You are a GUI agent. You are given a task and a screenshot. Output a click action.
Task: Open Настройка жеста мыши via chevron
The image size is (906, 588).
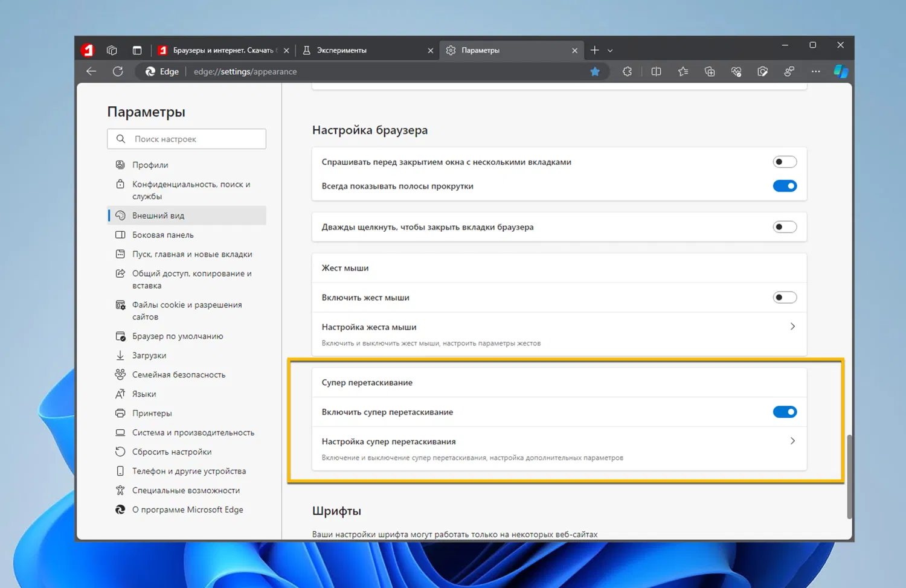[792, 327]
